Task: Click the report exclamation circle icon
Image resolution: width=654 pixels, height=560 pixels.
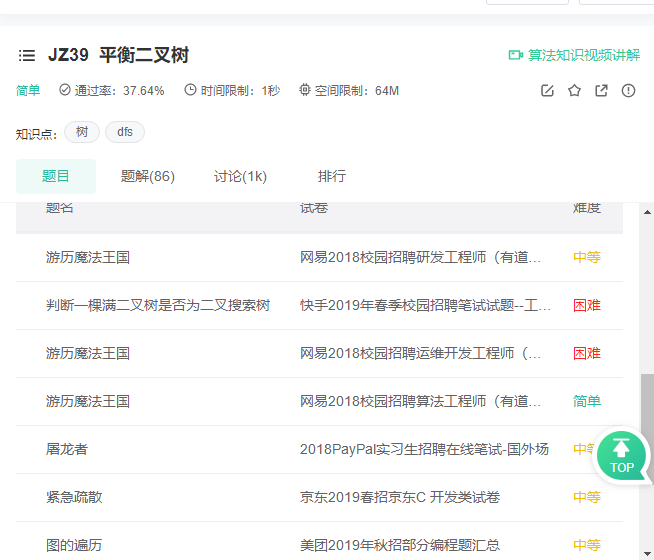Action: coord(628,90)
